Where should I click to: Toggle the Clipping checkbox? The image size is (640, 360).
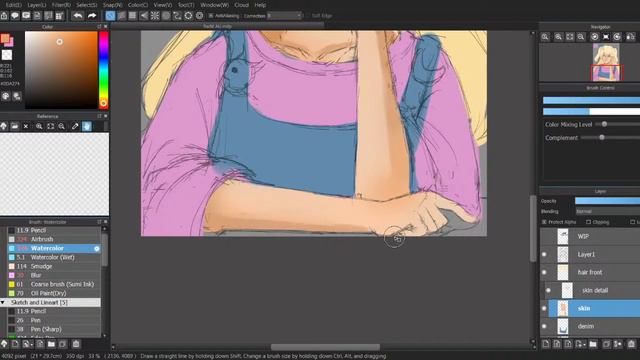click(x=588, y=222)
